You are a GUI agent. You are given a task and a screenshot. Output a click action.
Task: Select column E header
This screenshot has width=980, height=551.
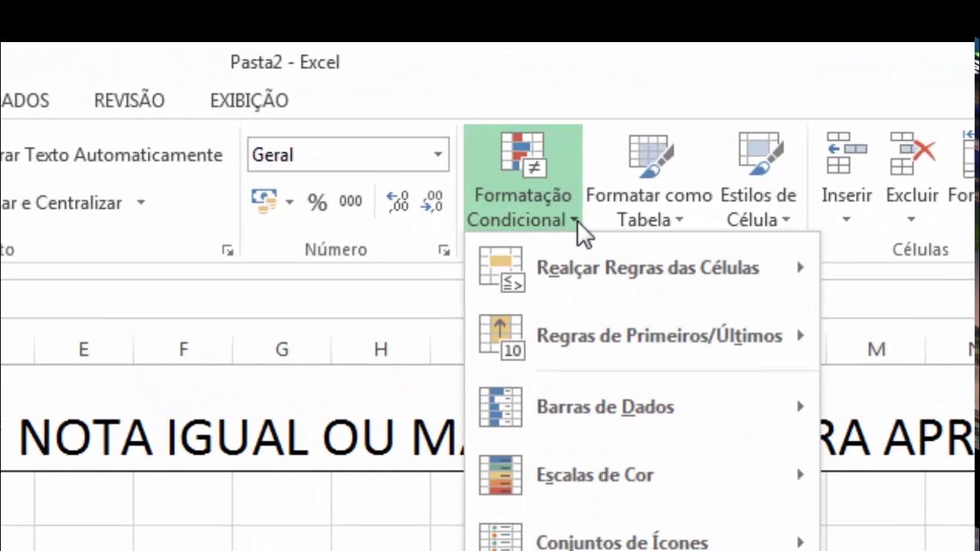pos(83,350)
